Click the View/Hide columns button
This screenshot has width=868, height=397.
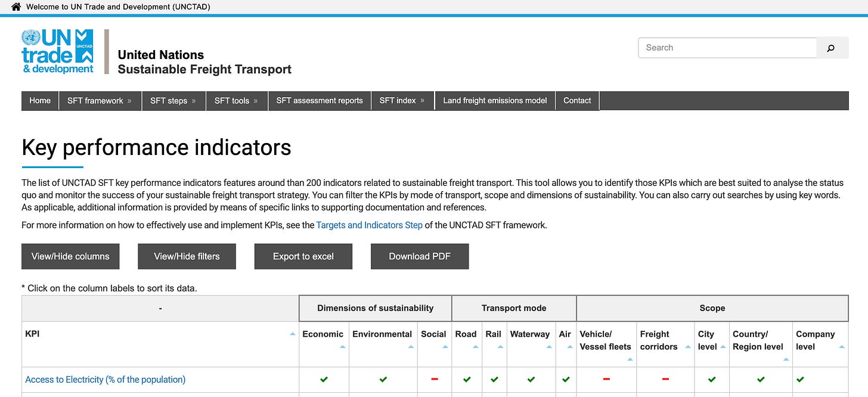pos(70,256)
